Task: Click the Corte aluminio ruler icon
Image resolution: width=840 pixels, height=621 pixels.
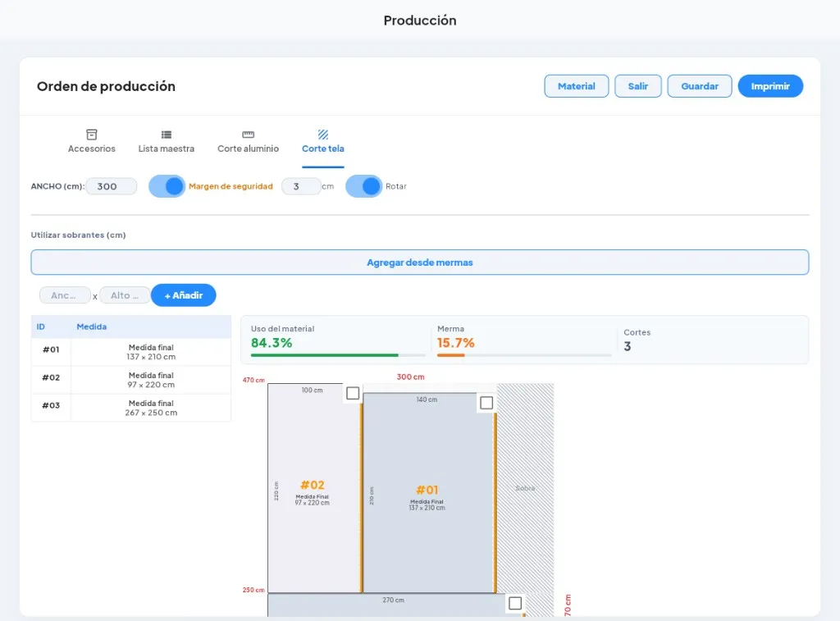Action: [x=248, y=135]
